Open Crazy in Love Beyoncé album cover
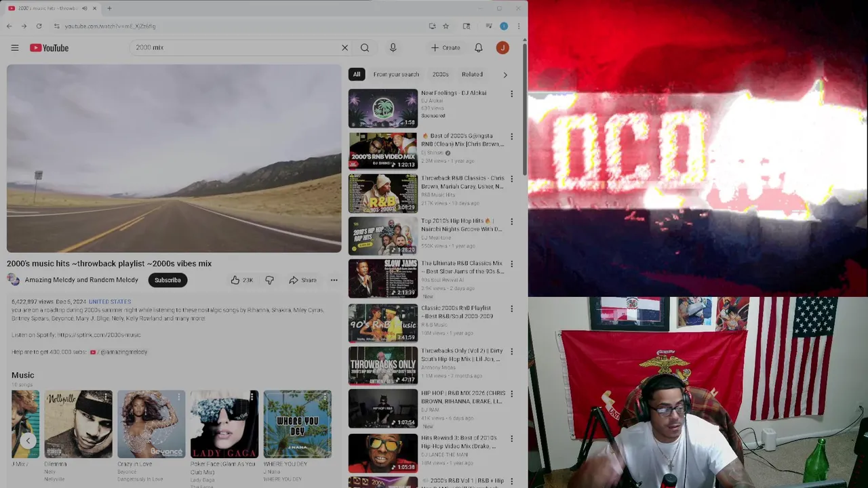Screen dimensions: 868x488 (x=151, y=424)
